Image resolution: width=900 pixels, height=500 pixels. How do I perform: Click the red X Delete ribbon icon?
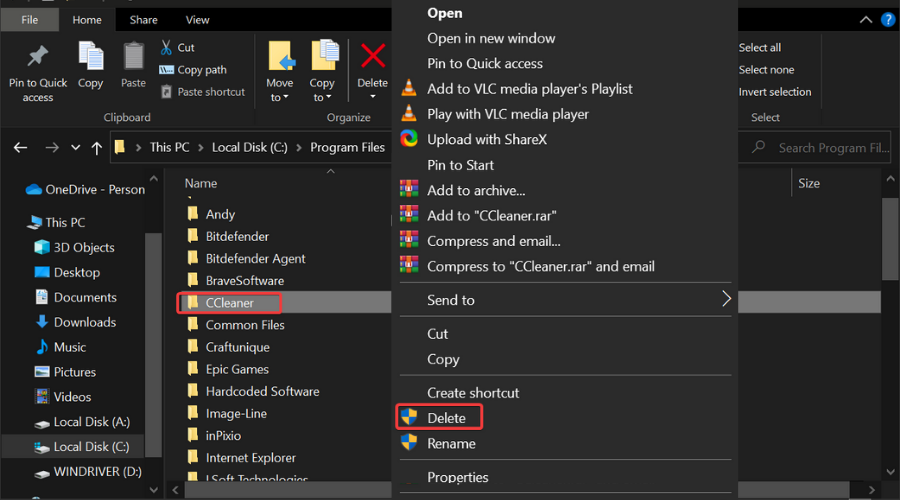pos(373,56)
